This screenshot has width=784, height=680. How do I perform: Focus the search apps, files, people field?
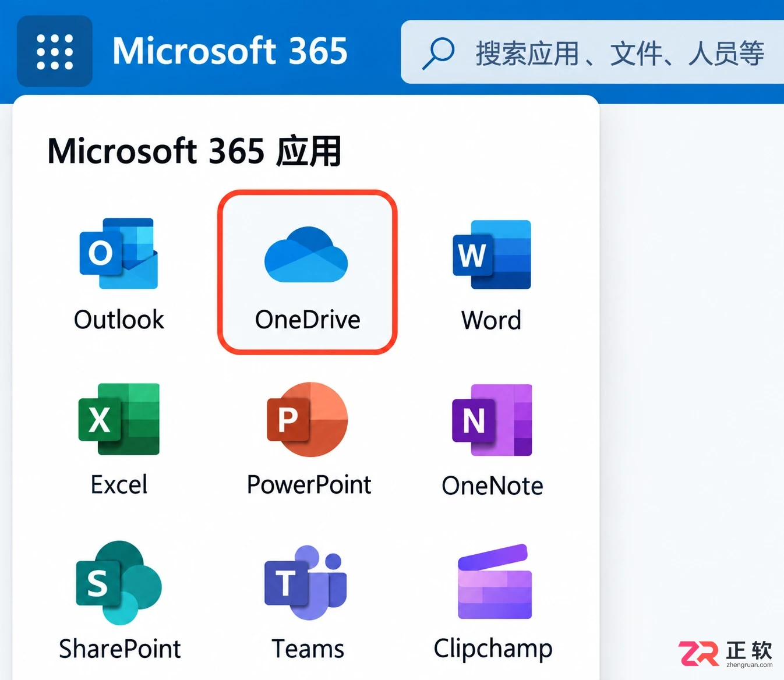592,52
